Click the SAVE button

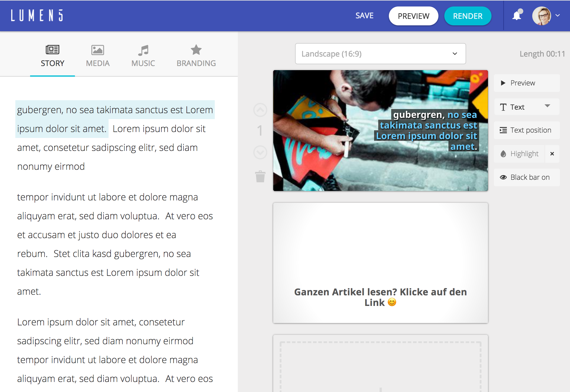(x=364, y=16)
